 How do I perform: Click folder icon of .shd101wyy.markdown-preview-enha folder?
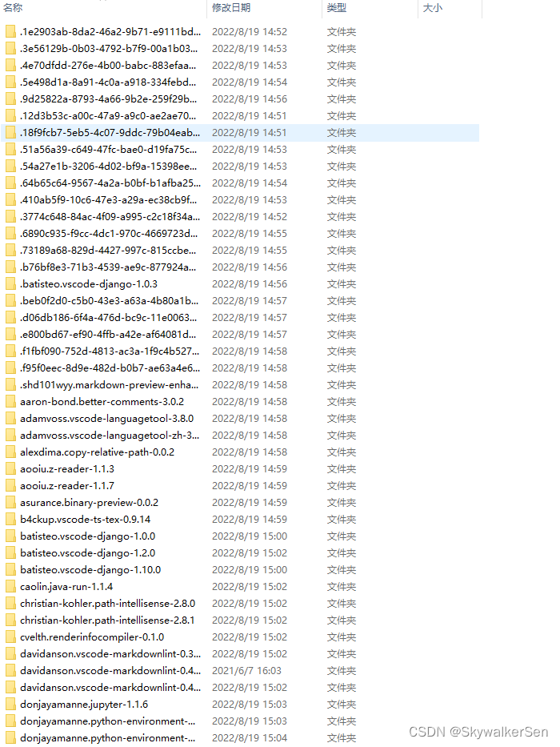click(10, 385)
